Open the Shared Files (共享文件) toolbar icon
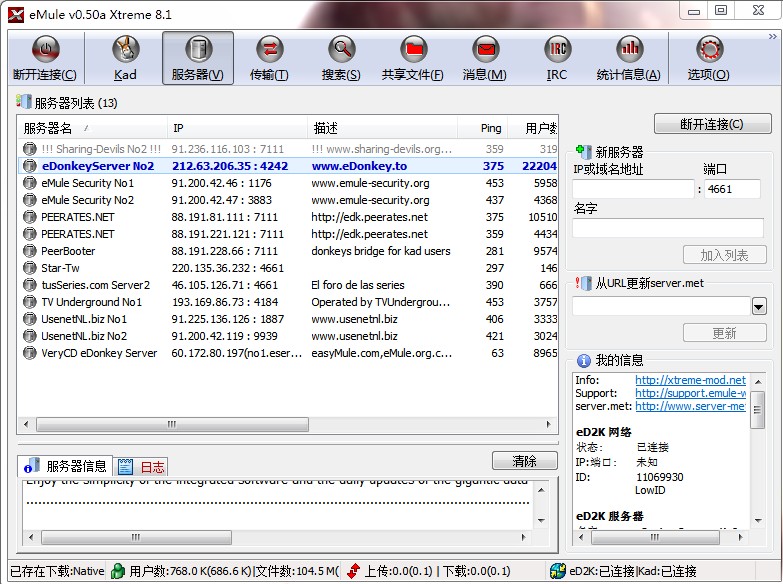The width and height of the screenshot is (783, 584). coord(413,49)
